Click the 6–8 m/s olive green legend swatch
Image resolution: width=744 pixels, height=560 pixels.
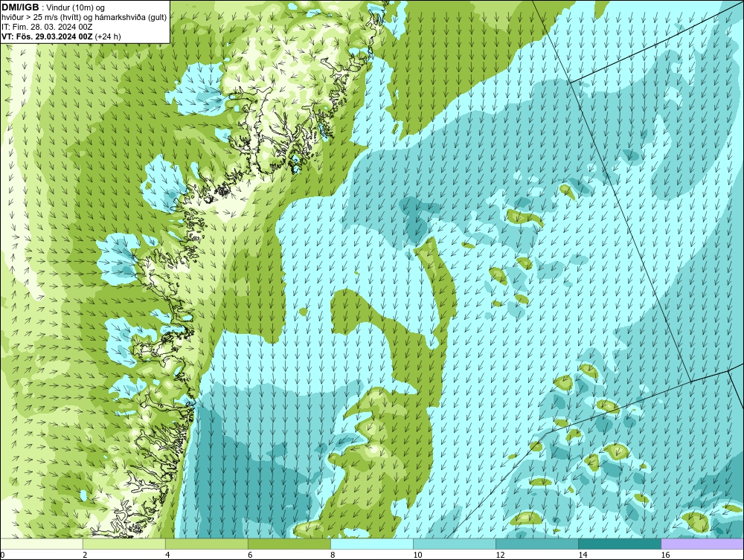[x=289, y=544]
